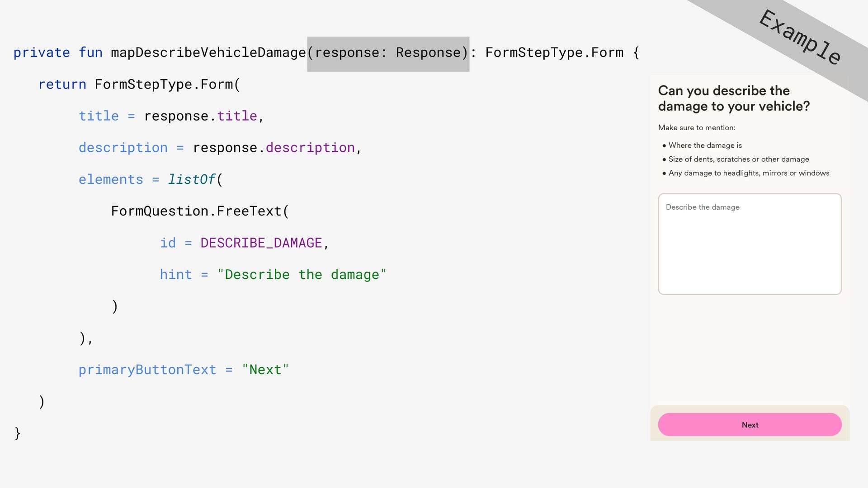Click the listOf function call
Image resolution: width=868 pixels, height=488 pixels.
[192, 180]
